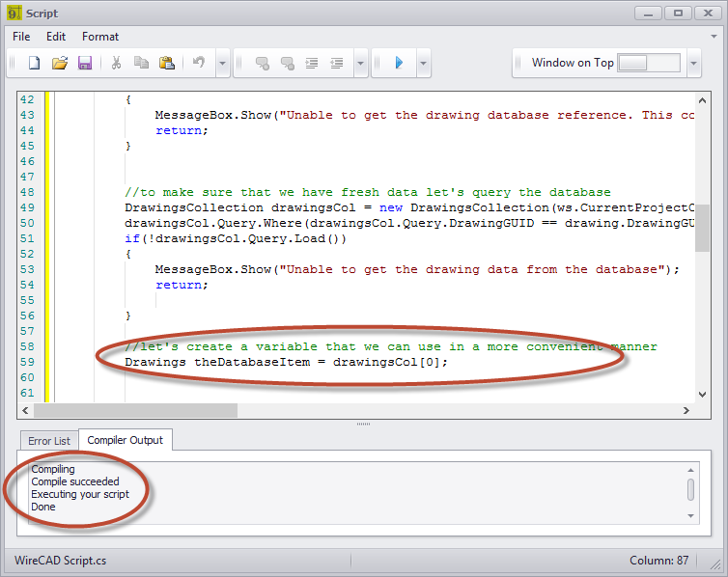Open an existing script file
The height and width of the screenshot is (577, 728).
click(60, 63)
